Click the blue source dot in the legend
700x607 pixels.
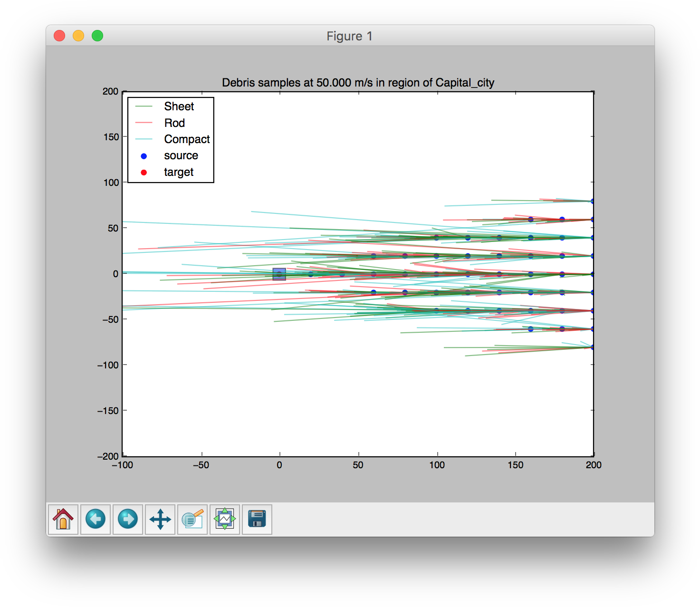pyautogui.click(x=144, y=156)
